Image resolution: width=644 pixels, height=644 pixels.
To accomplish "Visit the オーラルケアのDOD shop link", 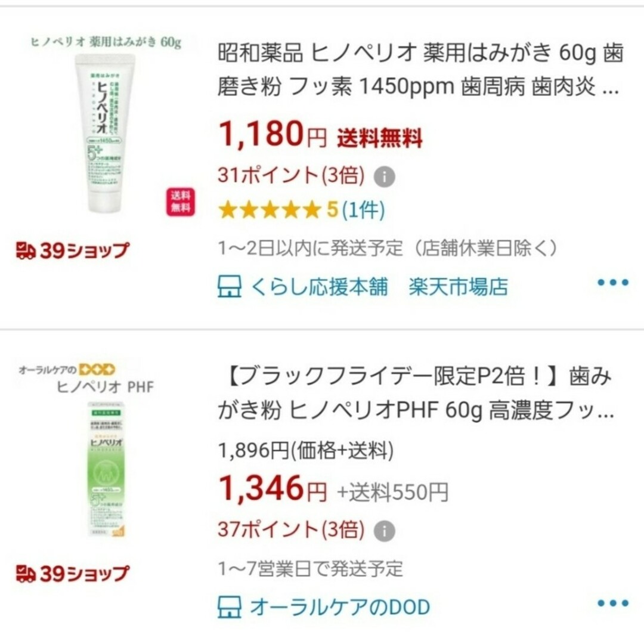I will 340,607.
